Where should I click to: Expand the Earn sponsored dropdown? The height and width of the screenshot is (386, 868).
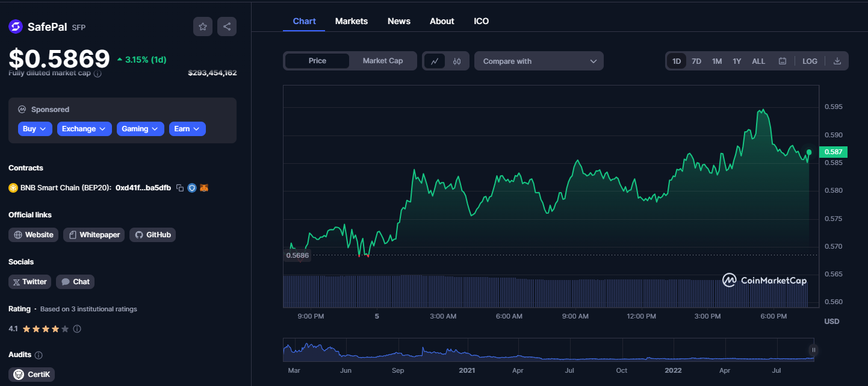pos(187,129)
